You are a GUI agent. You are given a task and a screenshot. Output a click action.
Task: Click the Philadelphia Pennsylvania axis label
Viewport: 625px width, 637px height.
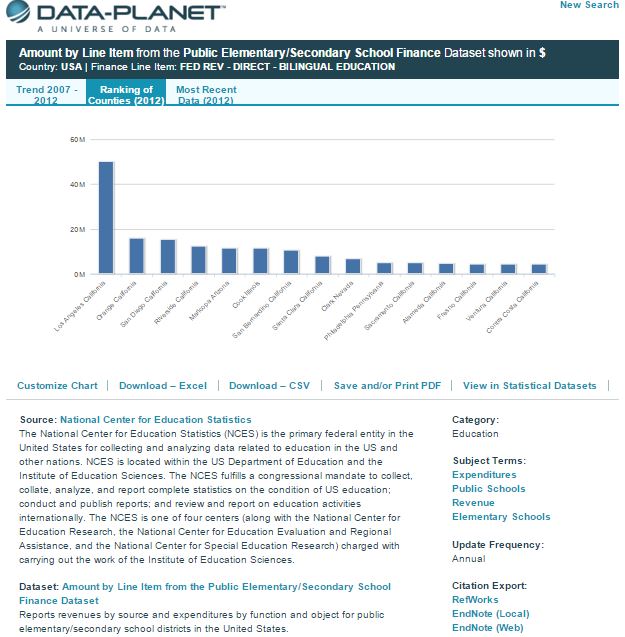click(x=354, y=310)
